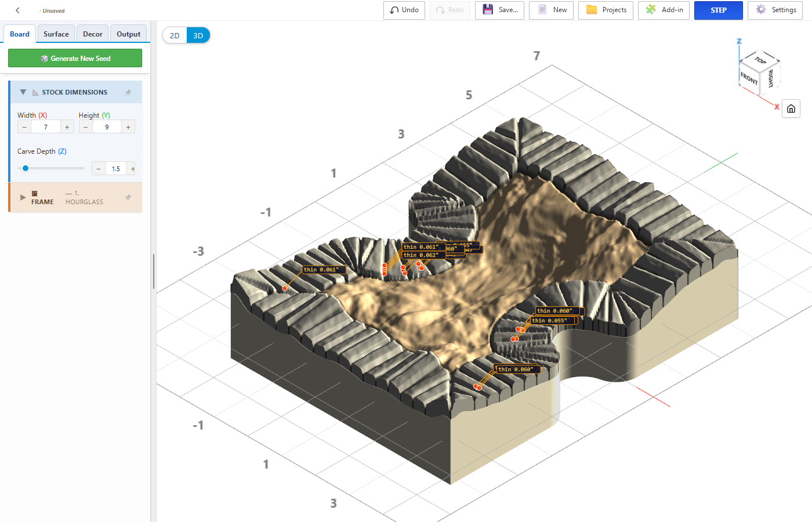Click the blue STEP button

click(719, 10)
